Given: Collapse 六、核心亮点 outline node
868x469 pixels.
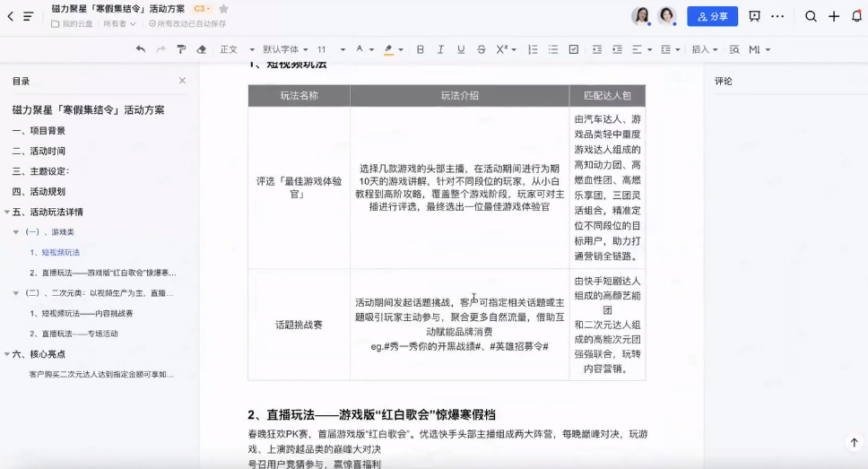Looking at the screenshot, I should pos(7,354).
